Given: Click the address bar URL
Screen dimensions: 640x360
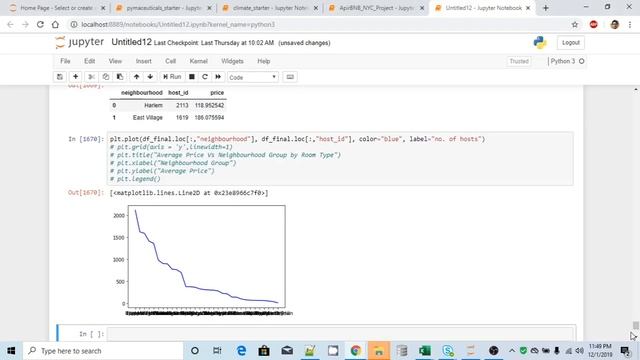Looking at the screenshot, I should [178, 24].
